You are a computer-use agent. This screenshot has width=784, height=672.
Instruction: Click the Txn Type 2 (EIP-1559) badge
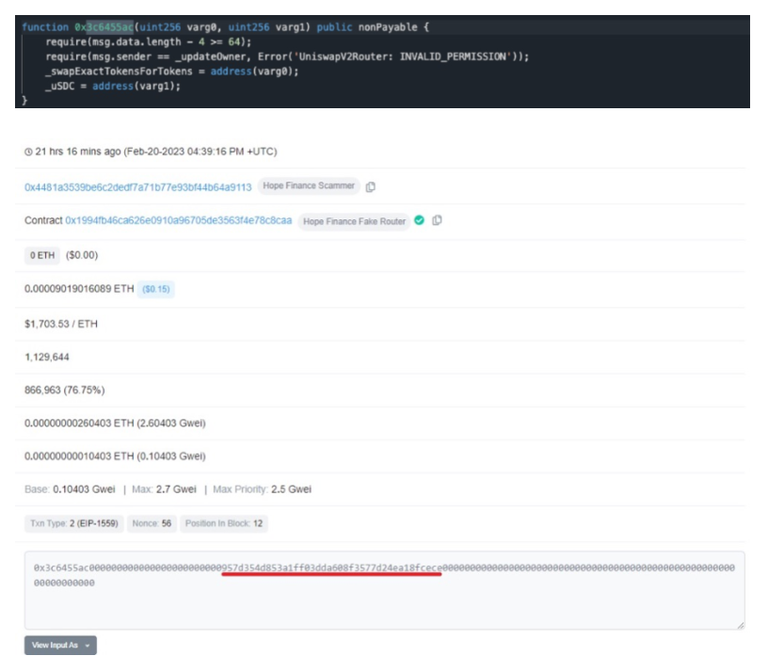[74, 523]
